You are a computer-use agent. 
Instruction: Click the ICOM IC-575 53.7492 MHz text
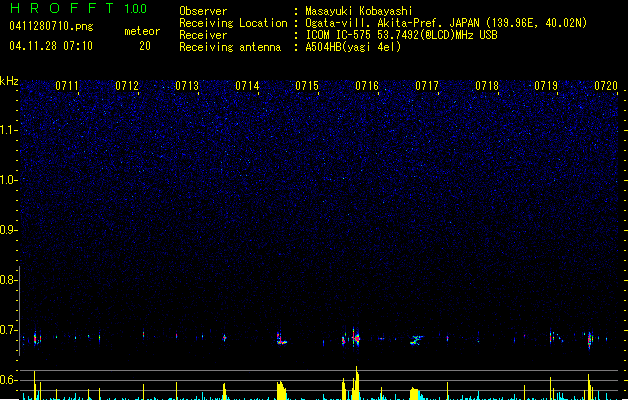pyautogui.click(x=401, y=35)
